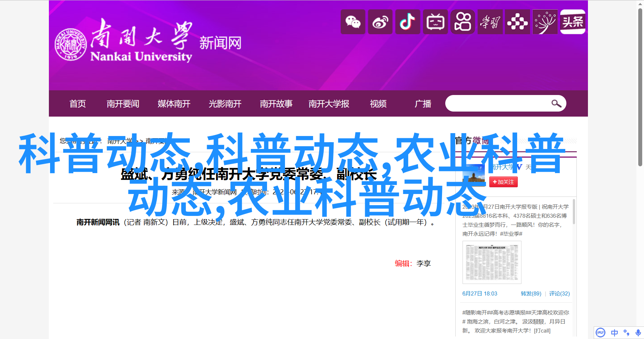Open the Kuaishou camera icon

(463, 22)
